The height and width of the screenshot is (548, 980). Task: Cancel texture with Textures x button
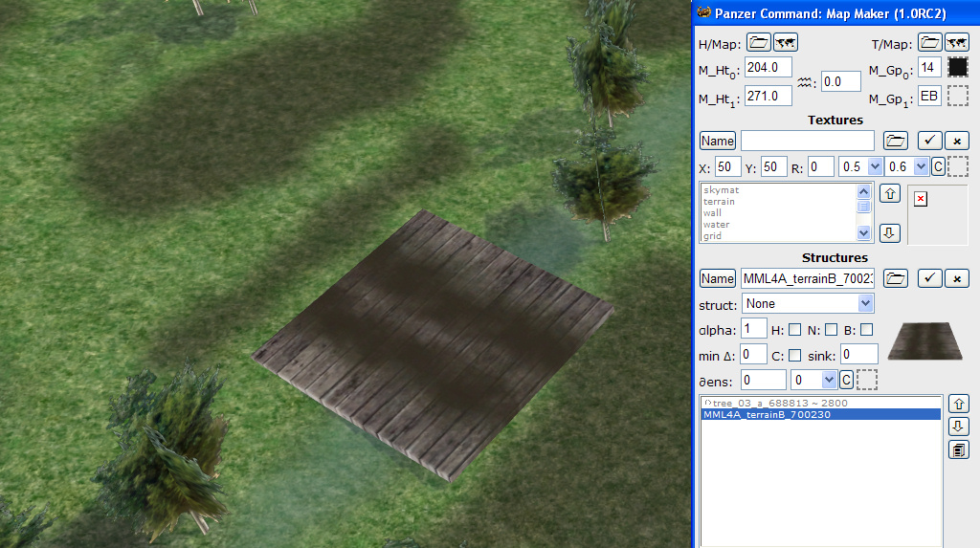957,141
